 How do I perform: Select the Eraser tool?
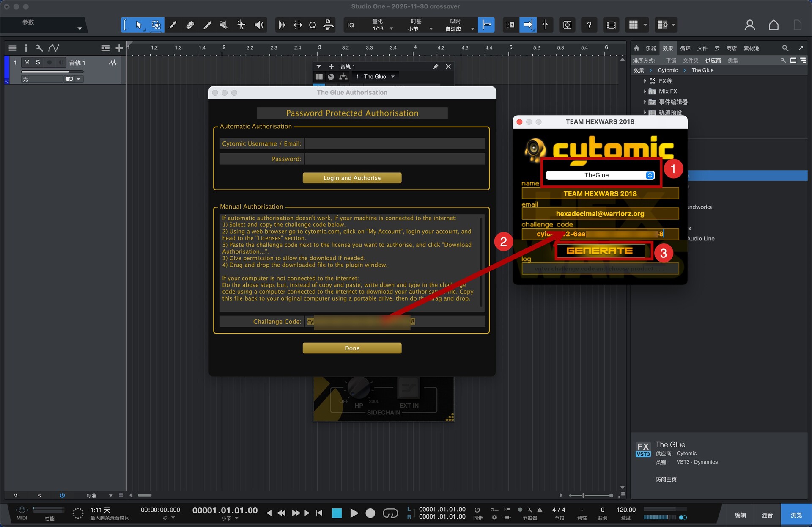190,25
